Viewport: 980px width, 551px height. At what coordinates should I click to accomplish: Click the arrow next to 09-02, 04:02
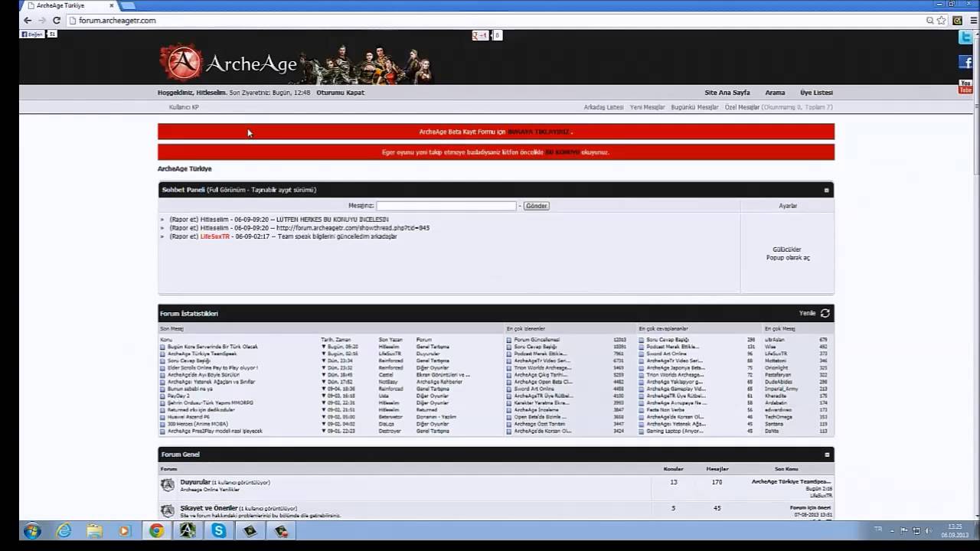coord(324,424)
